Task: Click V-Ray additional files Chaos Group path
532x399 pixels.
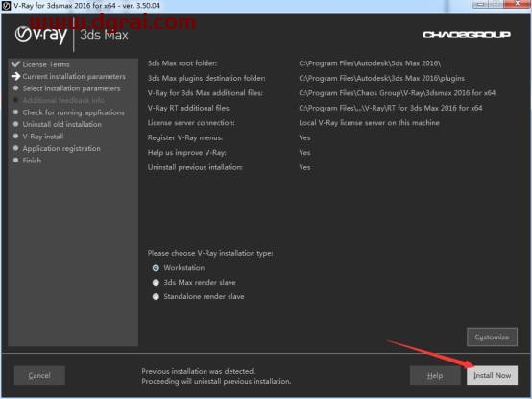Action: tap(398, 93)
